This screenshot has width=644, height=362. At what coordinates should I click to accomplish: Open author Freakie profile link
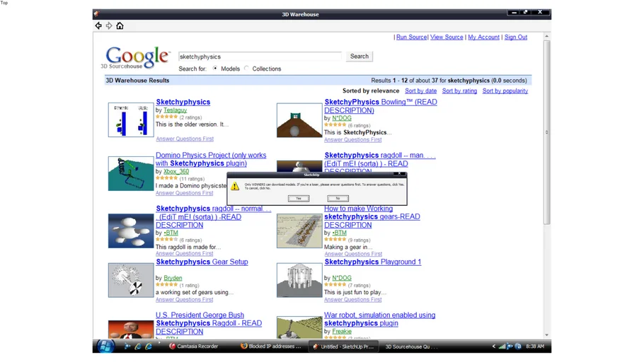(342, 331)
